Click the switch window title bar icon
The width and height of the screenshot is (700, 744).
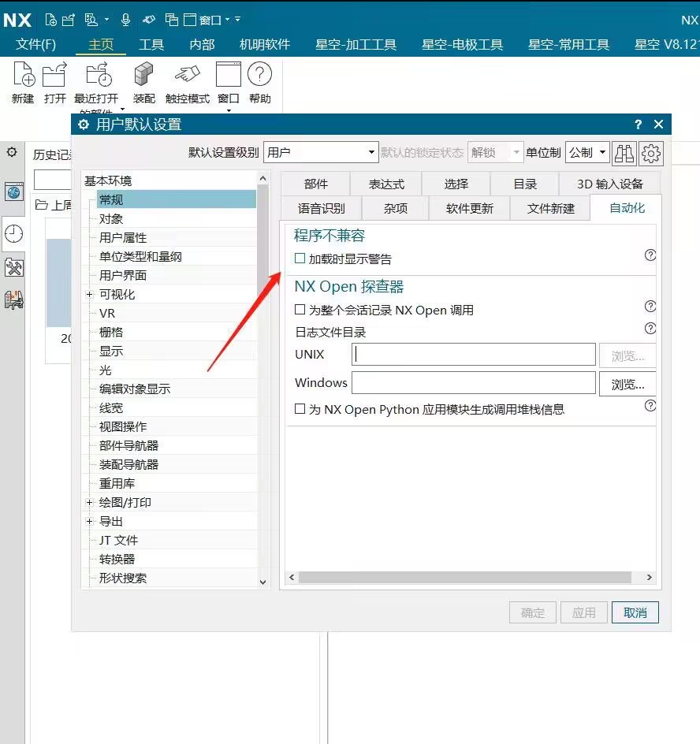pos(171,20)
